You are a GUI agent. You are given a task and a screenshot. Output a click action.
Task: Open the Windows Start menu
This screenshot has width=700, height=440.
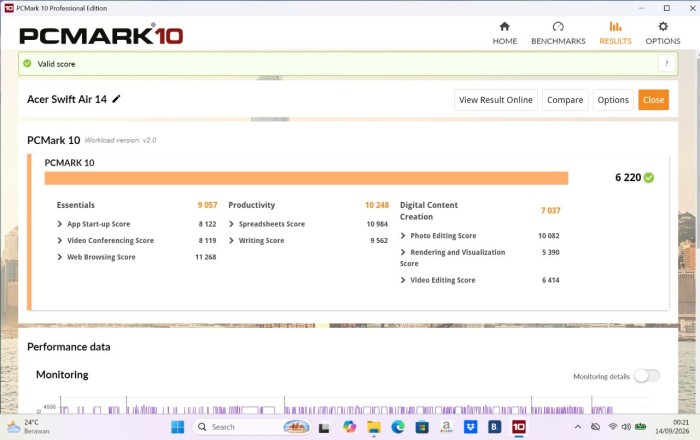tap(178, 427)
